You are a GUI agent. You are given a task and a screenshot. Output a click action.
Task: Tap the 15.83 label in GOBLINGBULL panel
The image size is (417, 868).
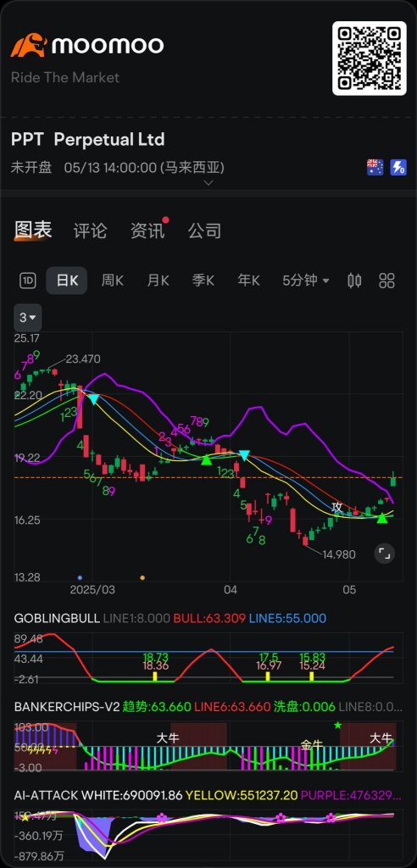click(x=312, y=657)
